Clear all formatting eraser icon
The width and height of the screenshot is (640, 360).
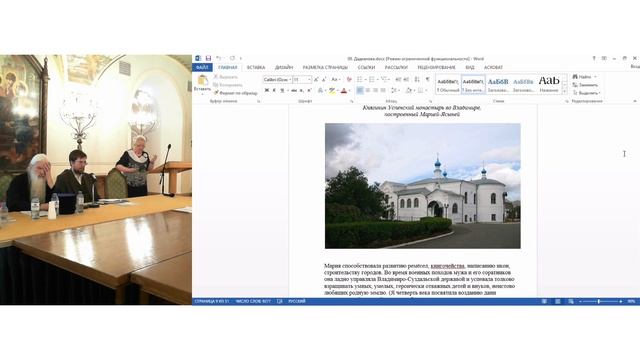tap(349, 80)
